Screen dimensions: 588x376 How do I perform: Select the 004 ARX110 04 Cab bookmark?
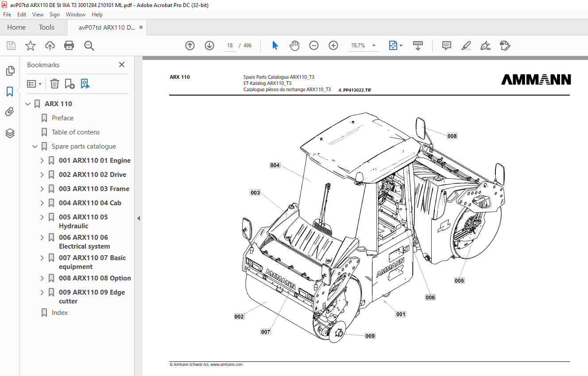point(90,203)
